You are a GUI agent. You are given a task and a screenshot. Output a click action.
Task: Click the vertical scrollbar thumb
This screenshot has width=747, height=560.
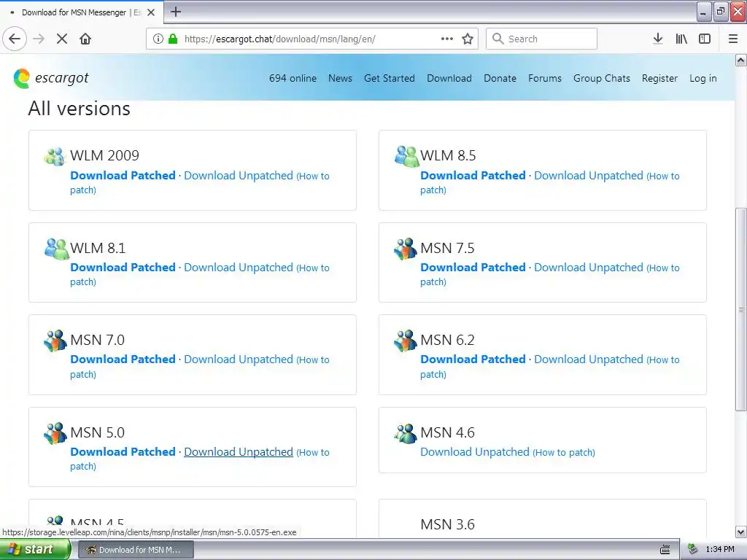[x=740, y=309]
